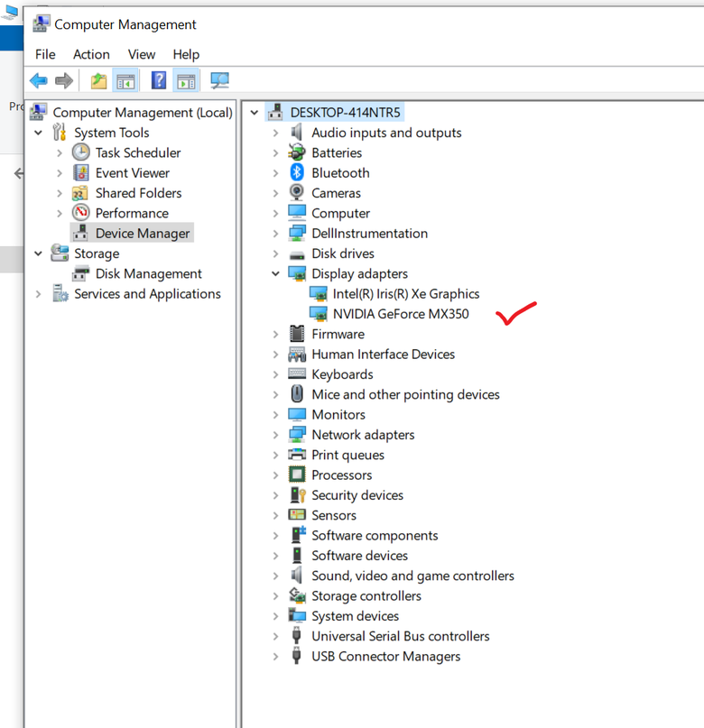This screenshot has height=728, width=704.
Task: Click the Processors chip icon
Action: pos(297,475)
